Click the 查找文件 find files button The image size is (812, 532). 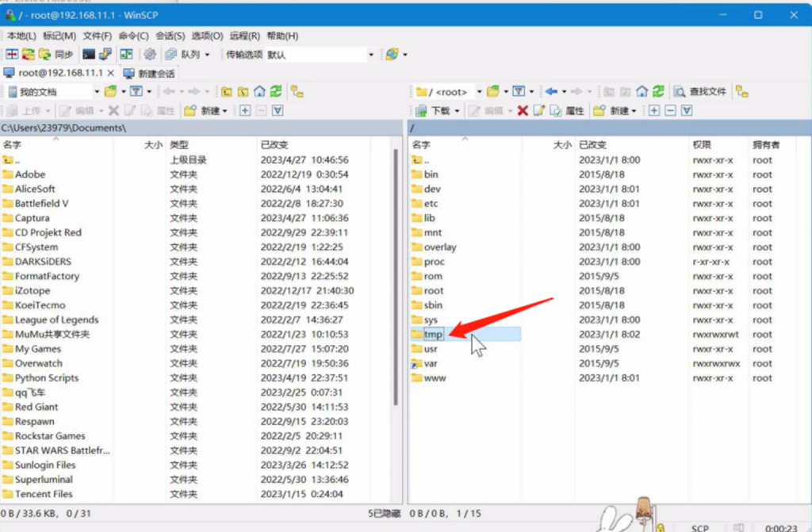click(699, 92)
